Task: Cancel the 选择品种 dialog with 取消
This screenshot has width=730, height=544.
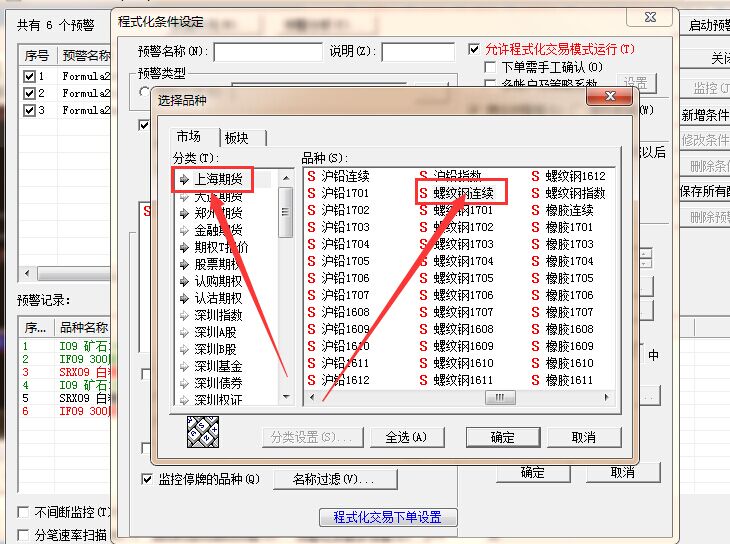Action: click(x=584, y=437)
